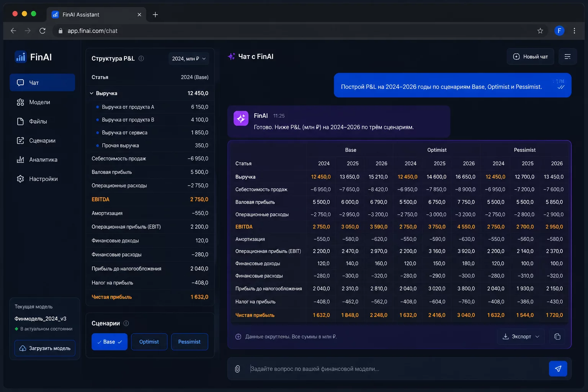Bookmark this page with the star icon
Screen dimensions: 588x392
click(540, 31)
